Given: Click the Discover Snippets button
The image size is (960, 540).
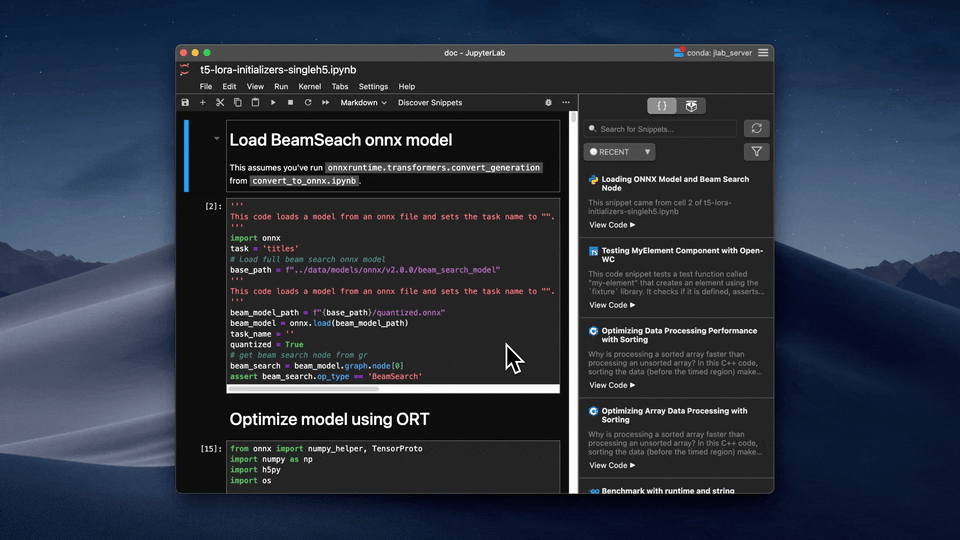Looking at the screenshot, I should point(430,103).
